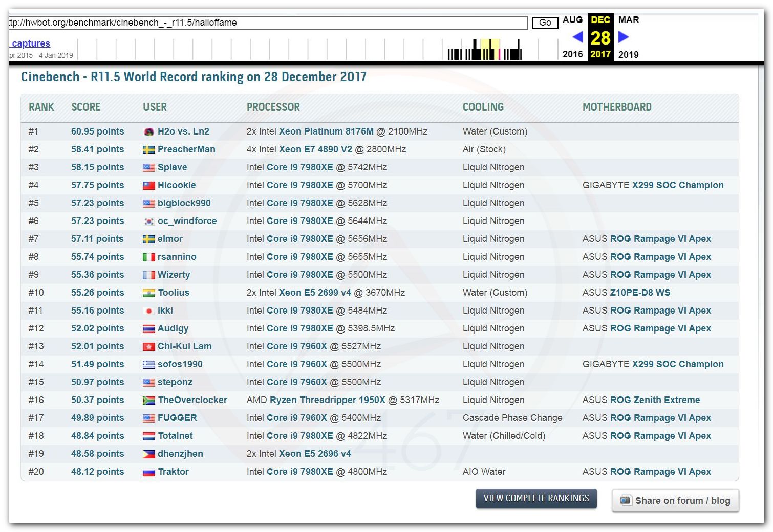Click the Swedish flag next to PreacherMan
Image resolution: width=773 pixels, height=532 pixels.
(x=148, y=150)
